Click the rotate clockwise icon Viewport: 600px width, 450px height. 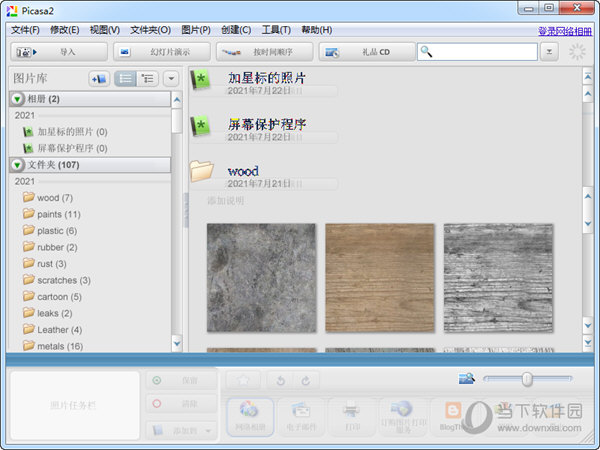(305, 380)
